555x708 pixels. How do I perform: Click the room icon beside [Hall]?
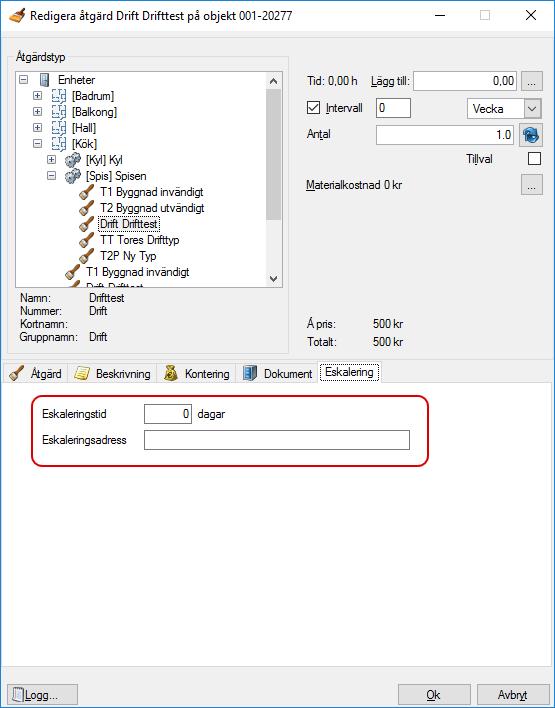pos(59,128)
